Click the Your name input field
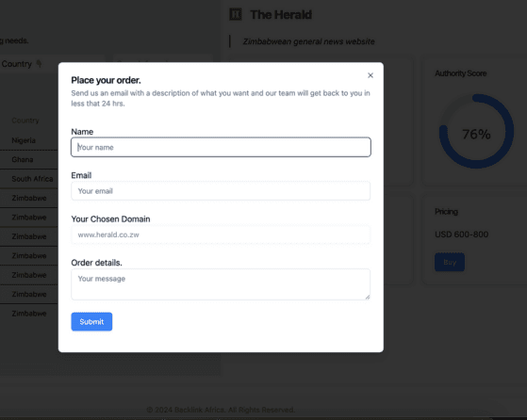The image size is (527, 420). click(x=221, y=147)
